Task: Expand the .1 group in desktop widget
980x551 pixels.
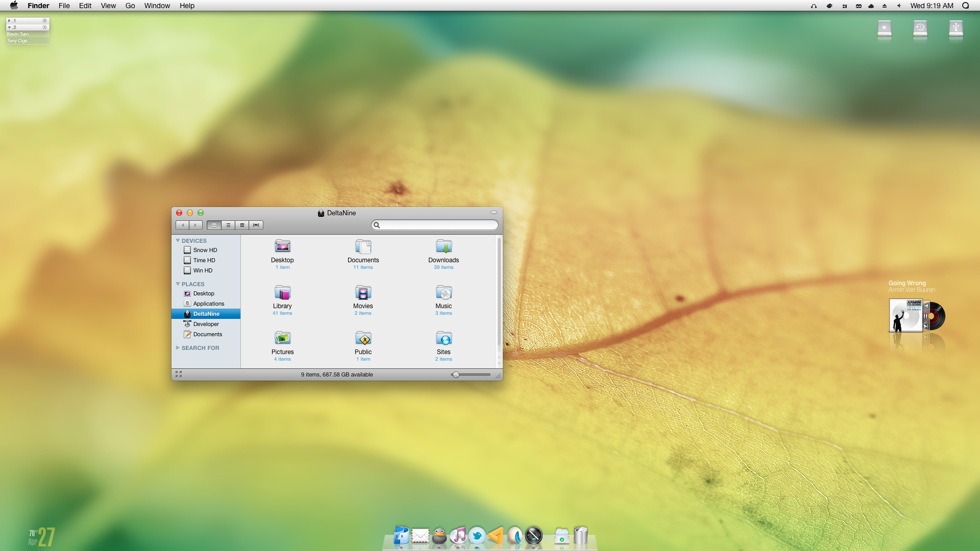Action: [9, 21]
